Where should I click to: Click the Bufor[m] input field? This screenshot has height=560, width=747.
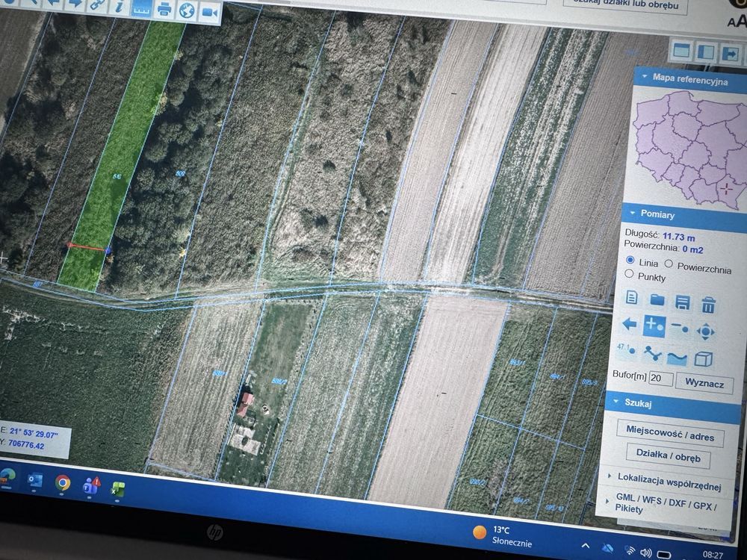click(x=661, y=379)
